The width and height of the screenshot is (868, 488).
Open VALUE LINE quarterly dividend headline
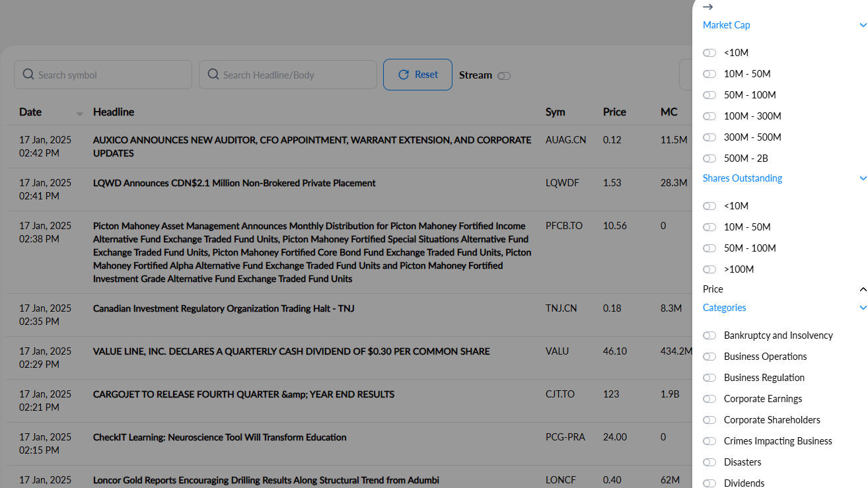pyautogui.click(x=291, y=351)
